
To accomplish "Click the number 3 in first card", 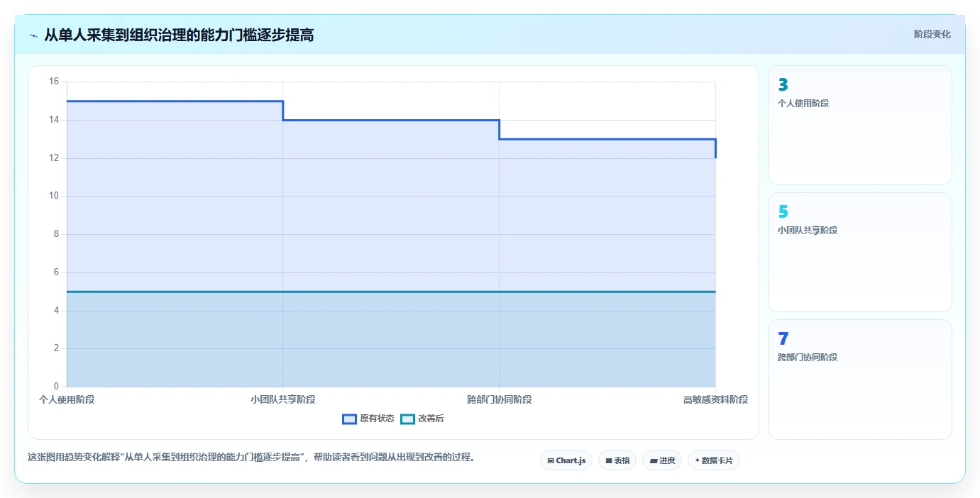I will pos(783,85).
